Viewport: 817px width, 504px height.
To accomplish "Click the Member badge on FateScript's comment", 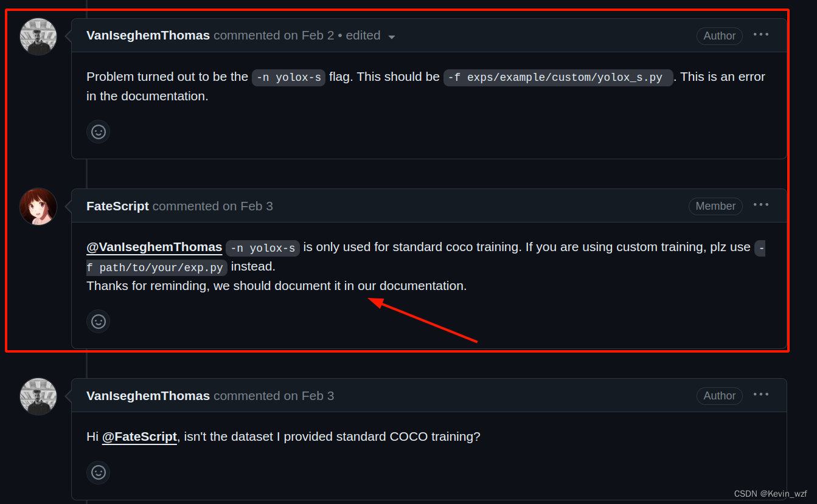I will pos(715,206).
